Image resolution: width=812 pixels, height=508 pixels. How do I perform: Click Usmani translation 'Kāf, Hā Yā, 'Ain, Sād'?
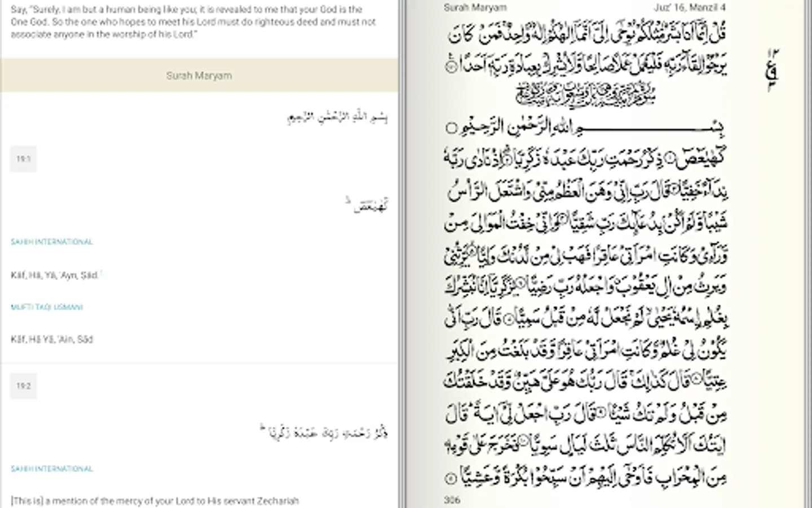(52, 339)
